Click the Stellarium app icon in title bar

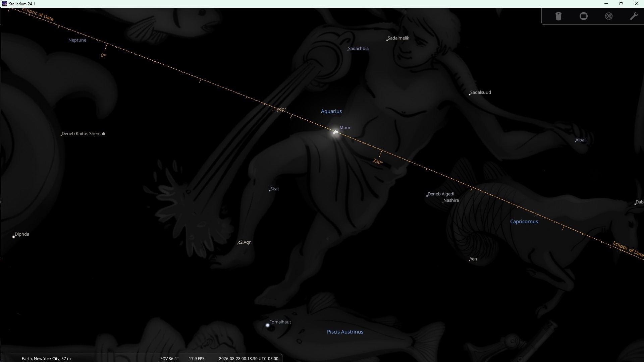tap(4, 4)
